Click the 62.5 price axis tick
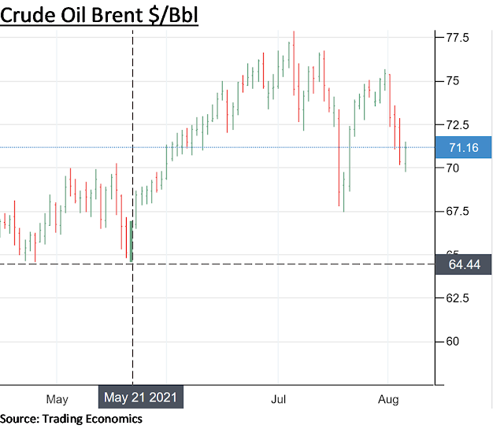The height and width of the screenshot is (440, 504). coord(458,298)
